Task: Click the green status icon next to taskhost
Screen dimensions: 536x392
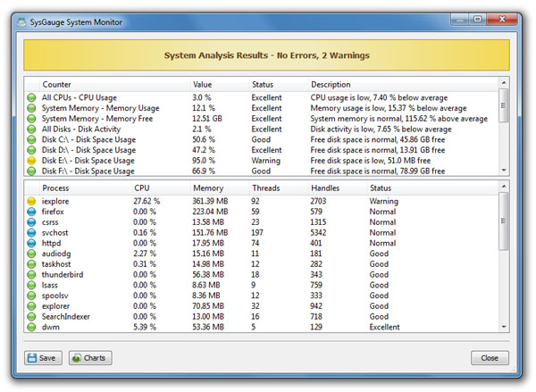Action: pos(31,264)
